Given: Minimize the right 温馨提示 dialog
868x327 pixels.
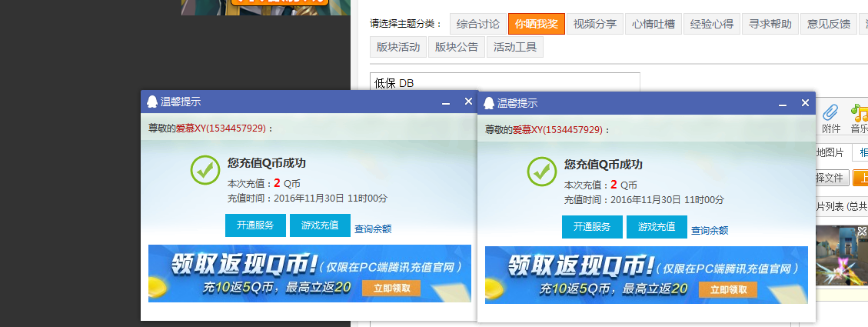Looking at the screenshot, I should pyautogui.click(x=783, y=104).
